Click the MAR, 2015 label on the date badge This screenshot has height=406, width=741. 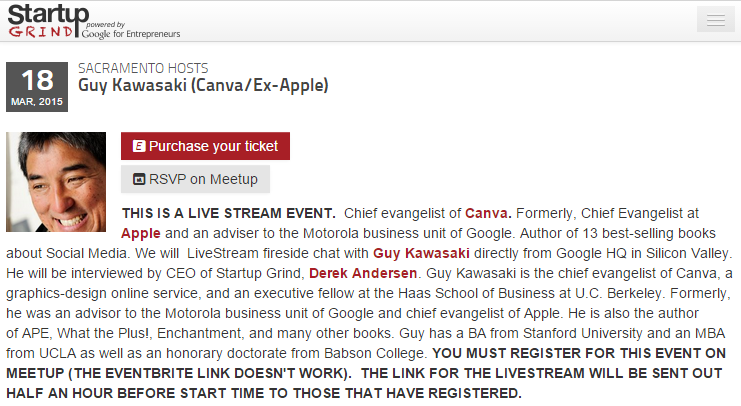pyautogui.click(x=37, y=102)
